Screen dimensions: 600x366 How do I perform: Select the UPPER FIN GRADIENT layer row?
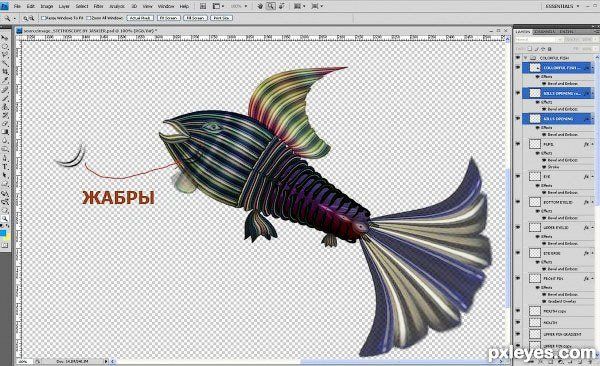557,334
